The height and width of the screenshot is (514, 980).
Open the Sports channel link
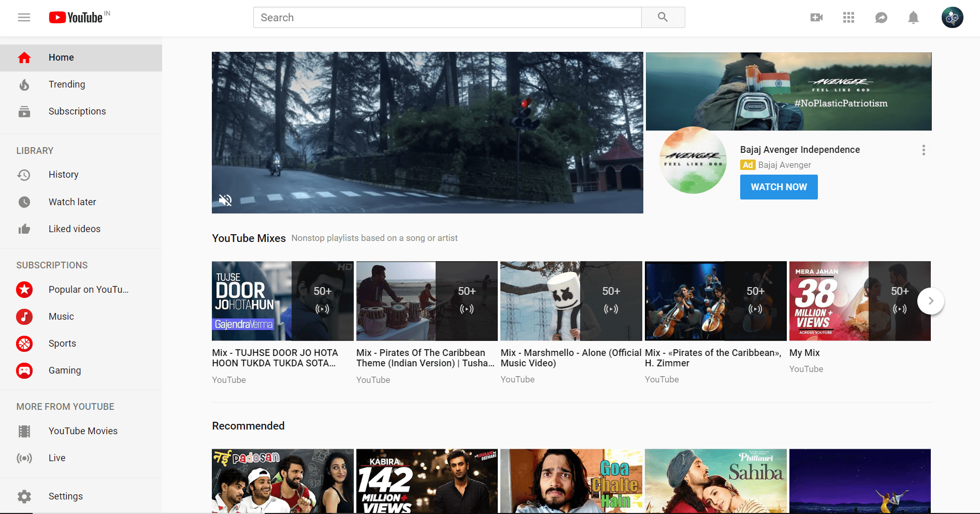coord(62,344)
